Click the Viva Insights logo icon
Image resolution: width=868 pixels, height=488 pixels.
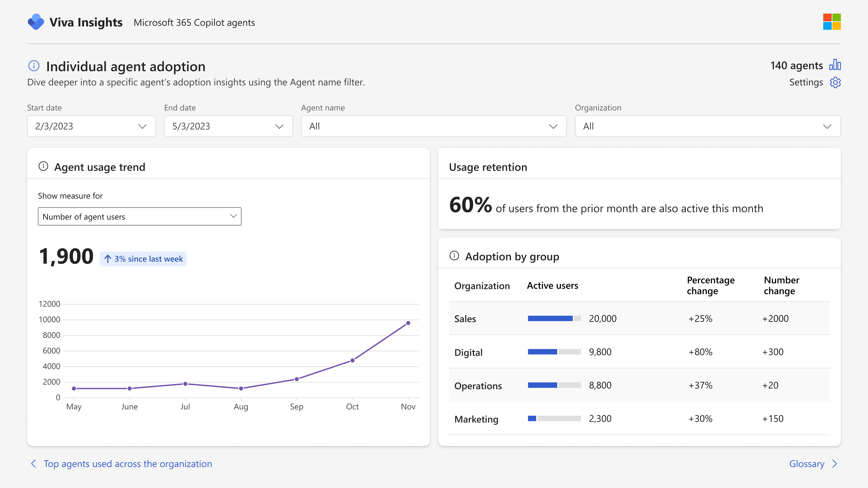tap(36, 22)
